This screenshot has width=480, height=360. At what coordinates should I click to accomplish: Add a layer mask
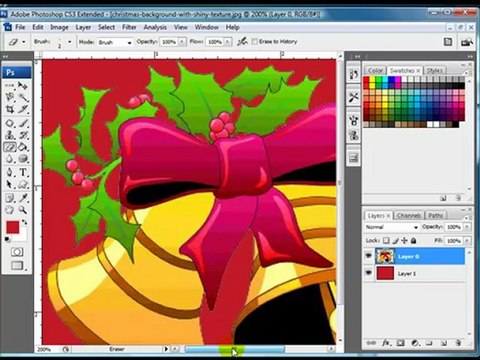(x=400, y=343)
